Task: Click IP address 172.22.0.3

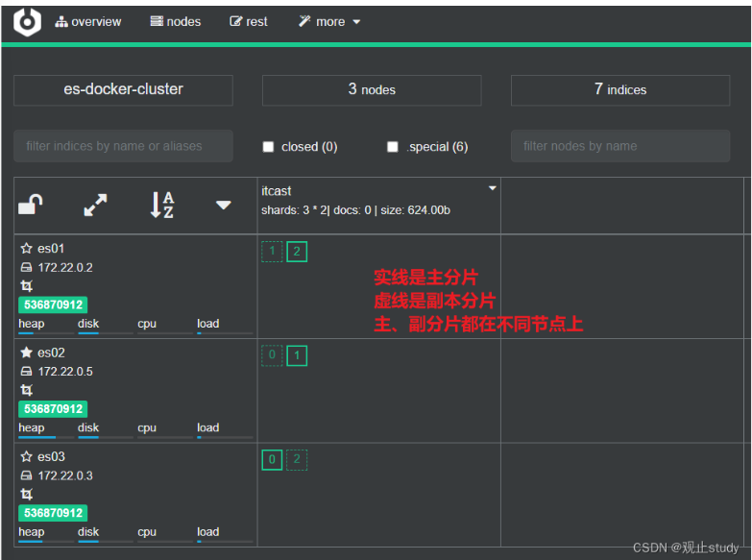Action: [65, 475]
